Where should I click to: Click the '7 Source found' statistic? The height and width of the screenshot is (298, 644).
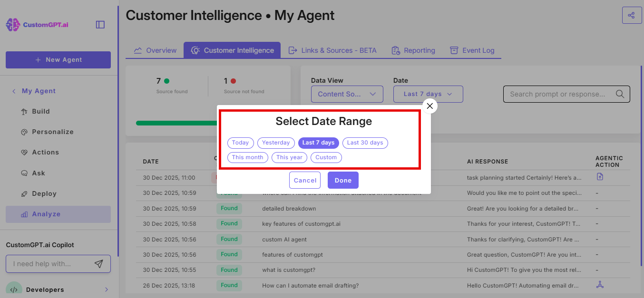pos(172,86)
